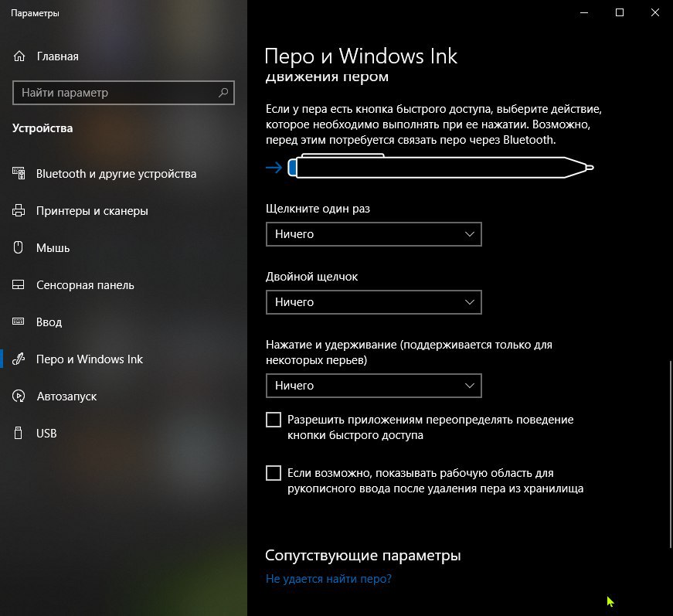The image size is (673, 616).
Task: Click the printer icon in sidebar
Action: (19, 210)
